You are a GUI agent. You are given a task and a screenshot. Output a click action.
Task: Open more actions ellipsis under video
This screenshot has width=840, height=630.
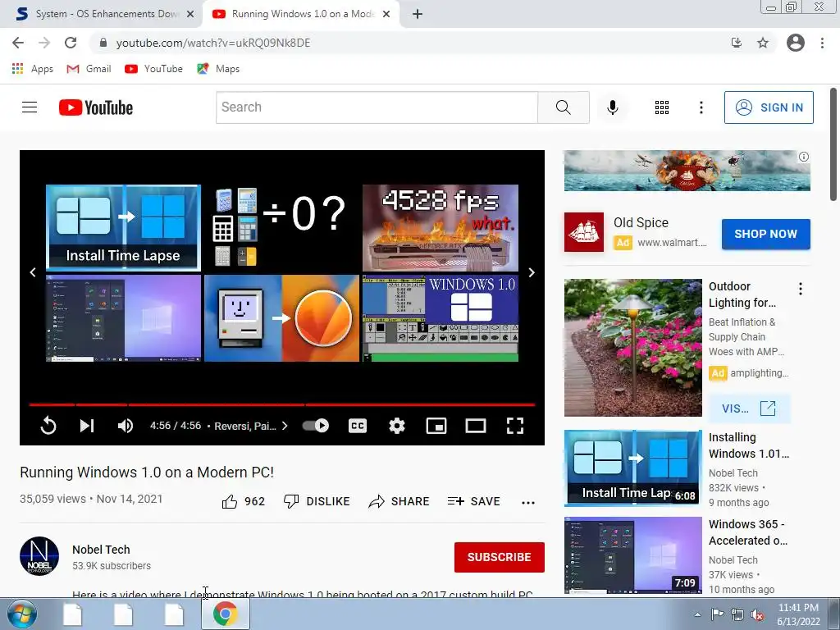click(x=528, y=503)
